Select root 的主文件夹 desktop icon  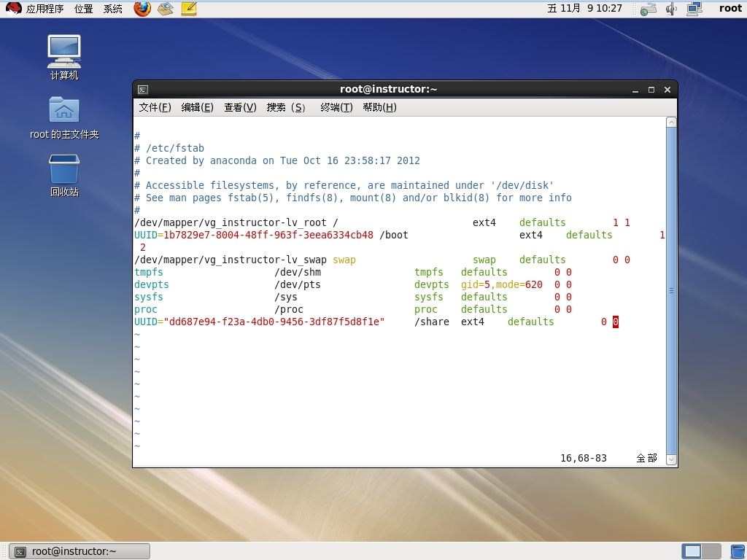point(64,118)
